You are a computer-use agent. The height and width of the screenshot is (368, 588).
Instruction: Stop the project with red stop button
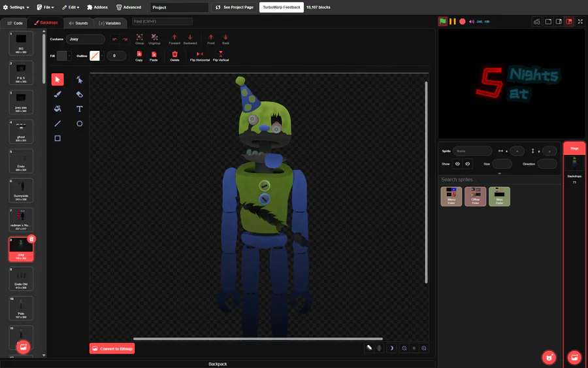(463, 22)
